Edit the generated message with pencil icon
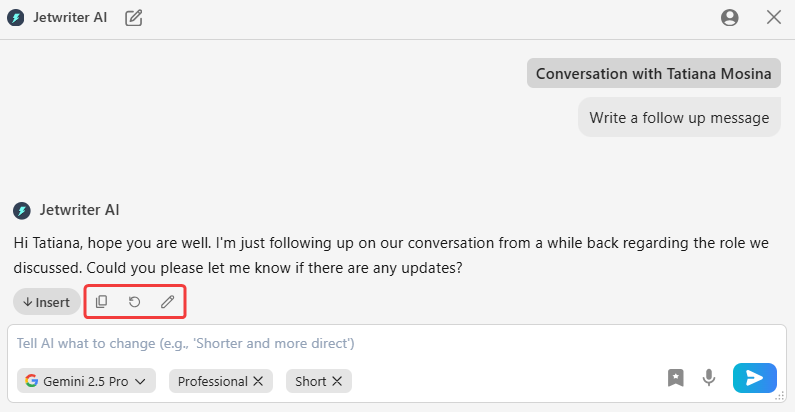Viewport: 795px width, 412px height. [x=168, y=302]
